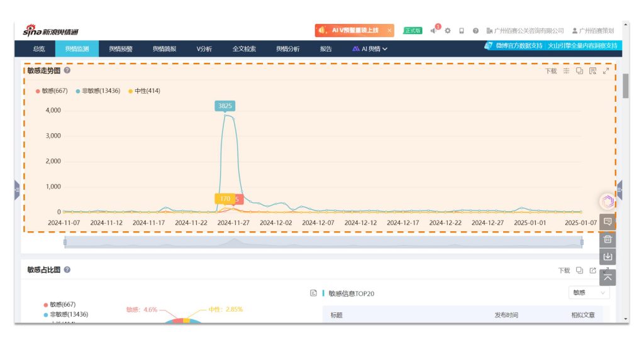
Task: Click the 2024-11-27 axis date label
Action: coord(233,223)
